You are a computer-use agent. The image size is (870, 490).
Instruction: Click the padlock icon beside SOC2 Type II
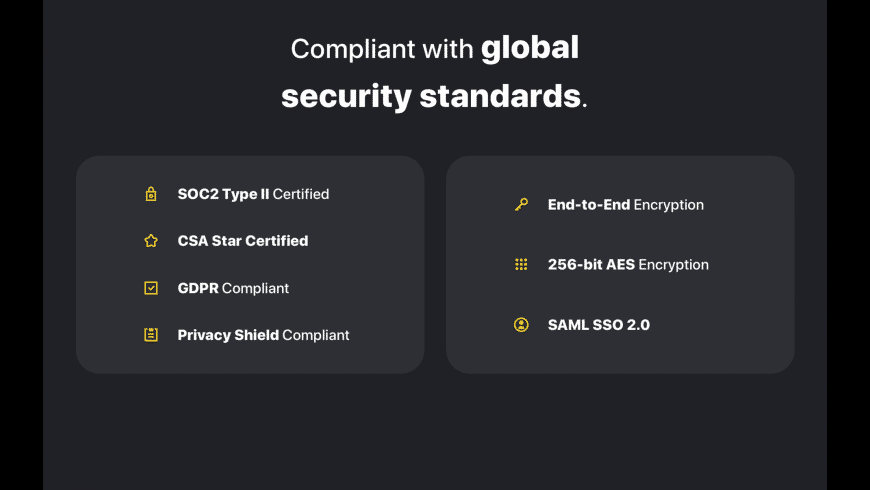[151, 194]
